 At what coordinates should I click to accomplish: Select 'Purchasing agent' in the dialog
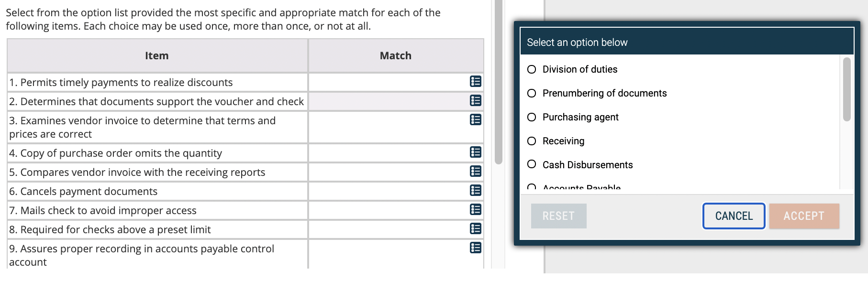[x=532, y=117]
